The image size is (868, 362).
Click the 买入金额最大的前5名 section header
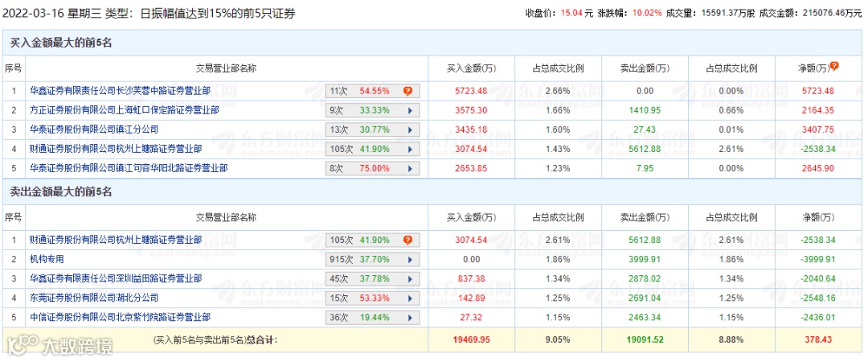[61, 43]
